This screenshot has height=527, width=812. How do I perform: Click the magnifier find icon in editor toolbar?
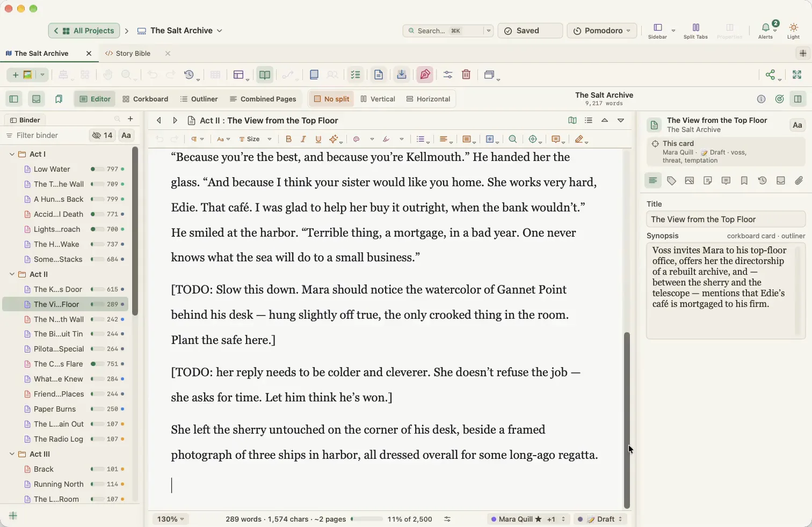tap(513, 139)
